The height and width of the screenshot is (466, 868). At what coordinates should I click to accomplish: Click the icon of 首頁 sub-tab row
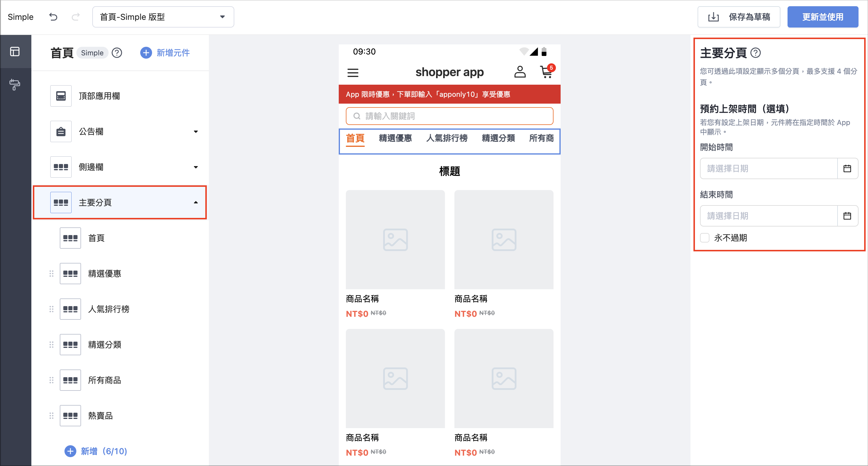70,238
